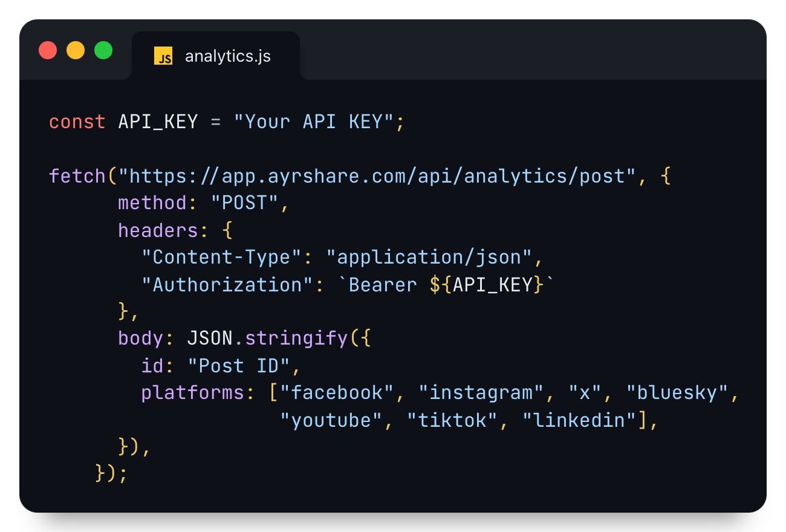Click the const keyword
The width and height of the screenshot is (786, 532).
pyautogui.click(x=77, y=122)
